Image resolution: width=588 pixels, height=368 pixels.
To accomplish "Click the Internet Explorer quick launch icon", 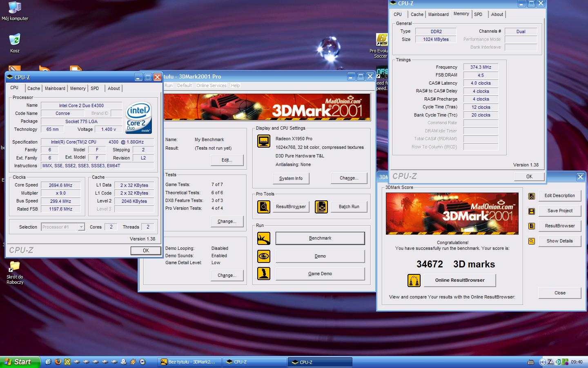I will 48,362.
